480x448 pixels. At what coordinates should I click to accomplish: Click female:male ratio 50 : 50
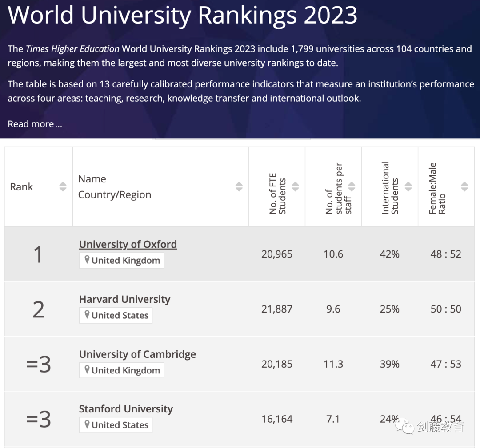point(446,309)
